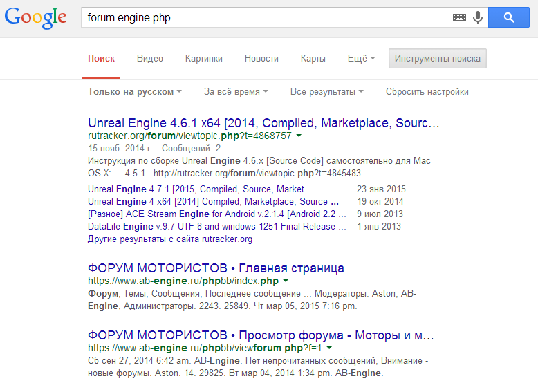538x392 pixels.
Task: Switch to the Картинки tab
Action: 204,59
